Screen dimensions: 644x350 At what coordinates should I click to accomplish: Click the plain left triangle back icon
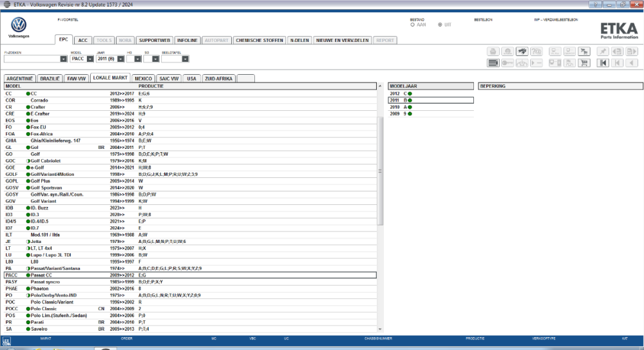(x=631, y=63)
